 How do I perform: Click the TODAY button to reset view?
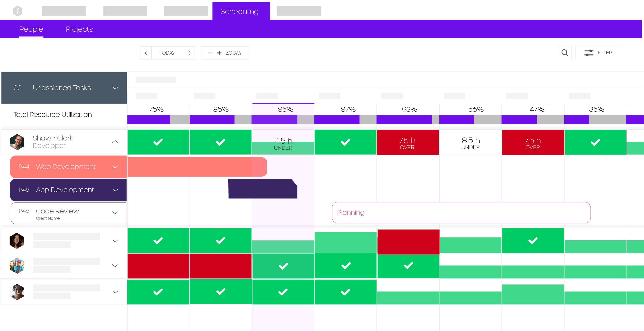pos(168,52)
